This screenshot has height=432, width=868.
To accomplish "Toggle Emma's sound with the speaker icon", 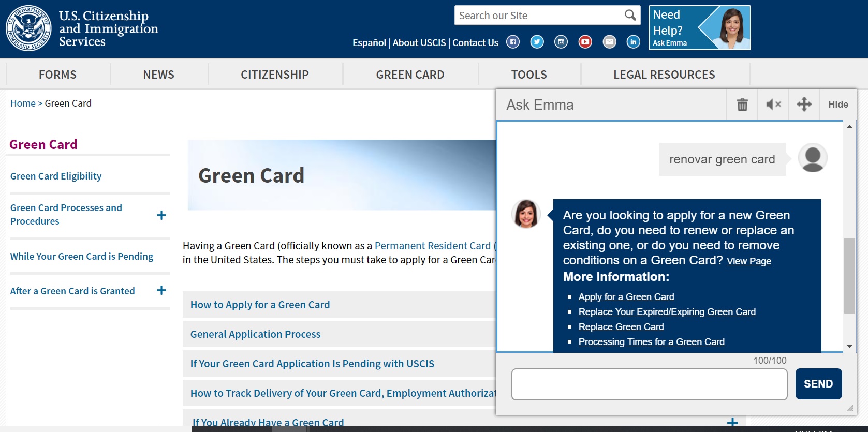I will (x=773, y=105).
